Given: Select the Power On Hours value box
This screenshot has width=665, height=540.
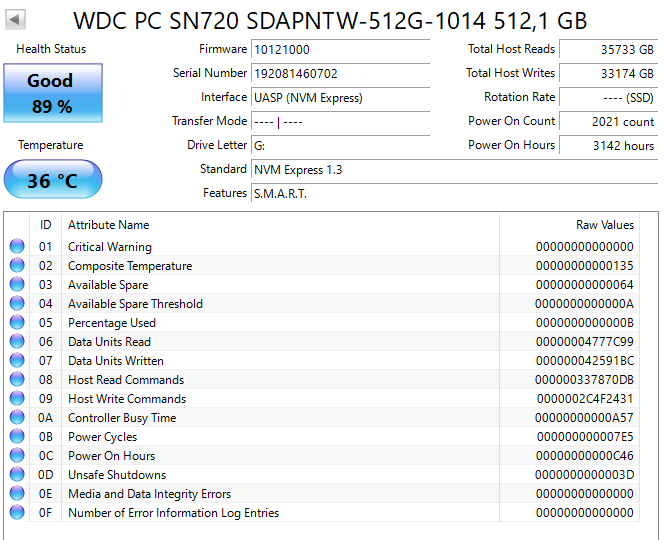Looking at the screenshot, I should 608,145.
